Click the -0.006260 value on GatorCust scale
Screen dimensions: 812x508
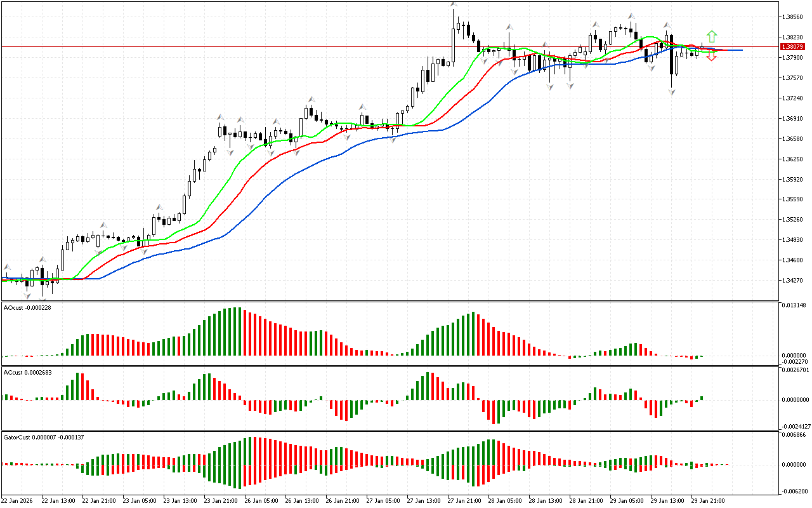[x=794, y=491]
